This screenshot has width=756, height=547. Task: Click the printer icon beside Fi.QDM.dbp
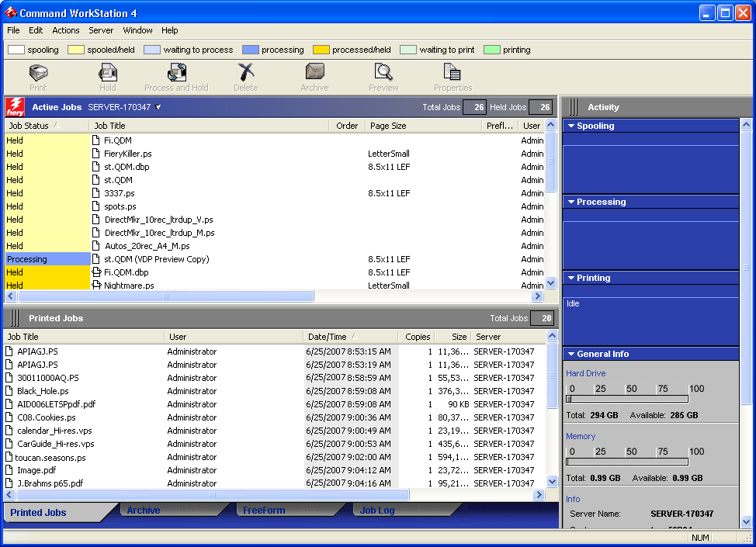click(x=96, y=272)
